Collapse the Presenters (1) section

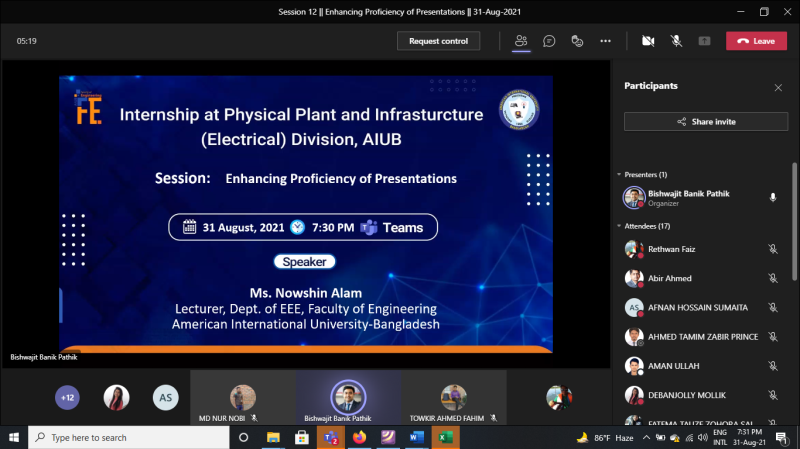click(656, 175)
